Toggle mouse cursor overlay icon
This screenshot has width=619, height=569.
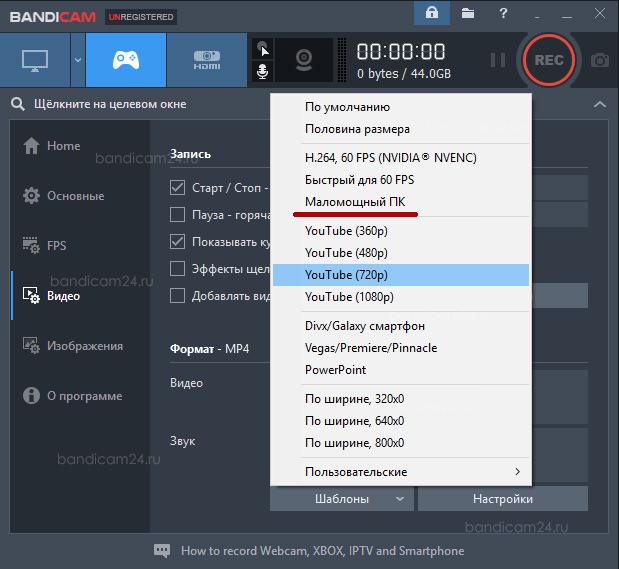(x=263, y=49)
